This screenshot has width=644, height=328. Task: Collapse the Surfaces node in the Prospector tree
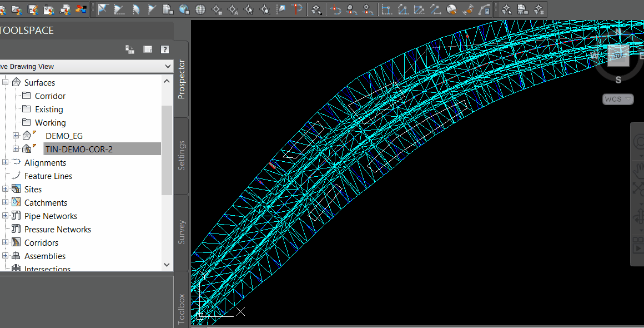(5, 82)
